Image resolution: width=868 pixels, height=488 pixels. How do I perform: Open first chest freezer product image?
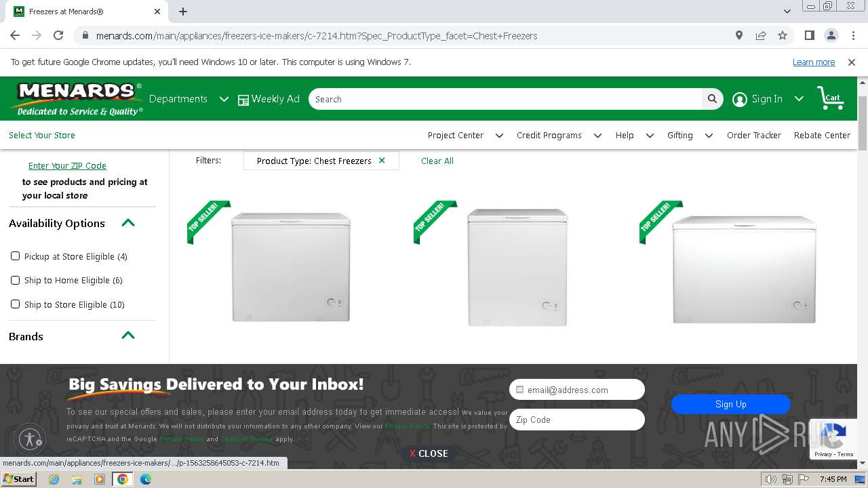(291, 266)
